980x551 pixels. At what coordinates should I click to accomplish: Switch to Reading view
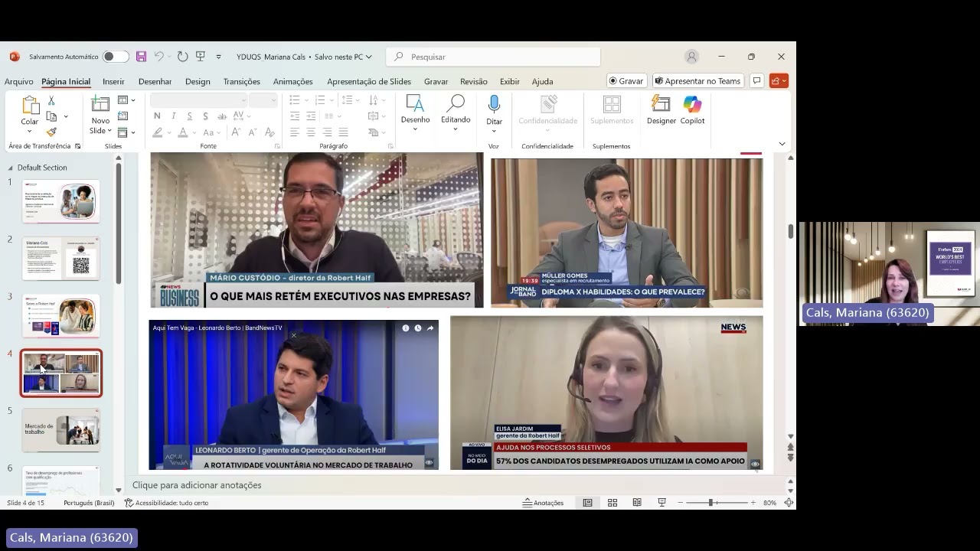point(637,503)
